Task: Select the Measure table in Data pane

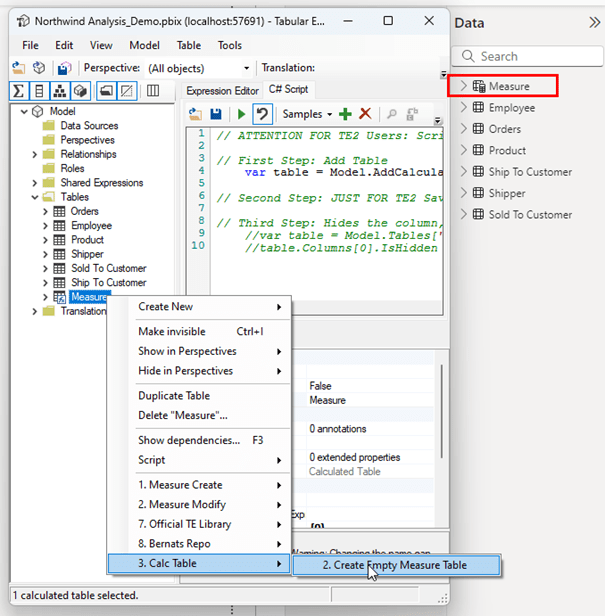Action: (508, 87)
